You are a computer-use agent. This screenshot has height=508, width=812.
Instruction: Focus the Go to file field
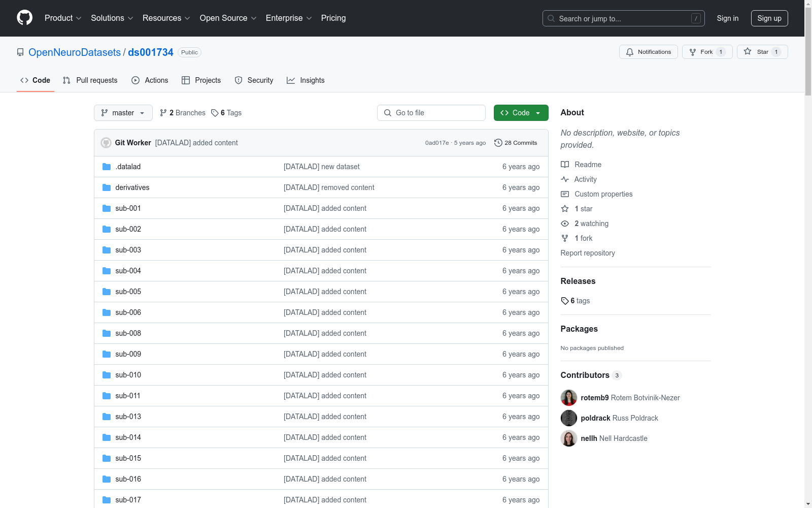click(x=431, y=113)
